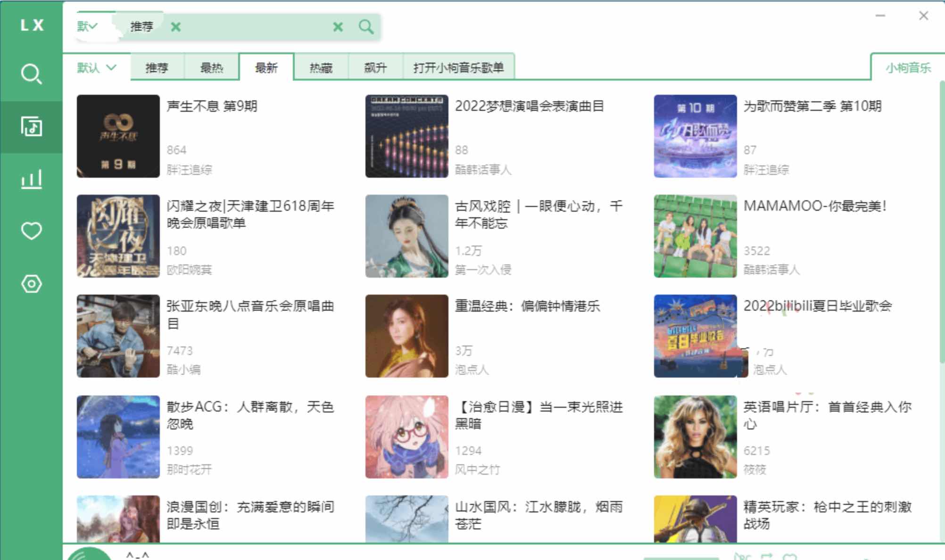Screen dimensions: 945x560
Task: Click the title 山水国风：江水朦胧，烟雨苍茫
Action: (x=539, y=515)
